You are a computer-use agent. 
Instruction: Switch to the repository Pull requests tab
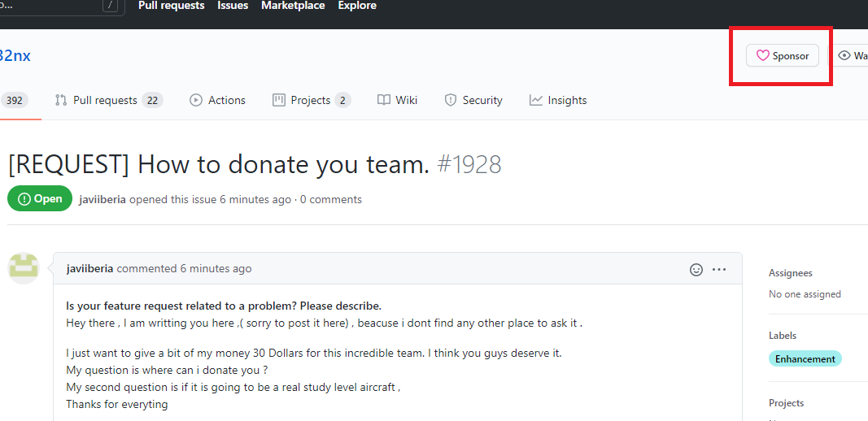coord(108,100)
